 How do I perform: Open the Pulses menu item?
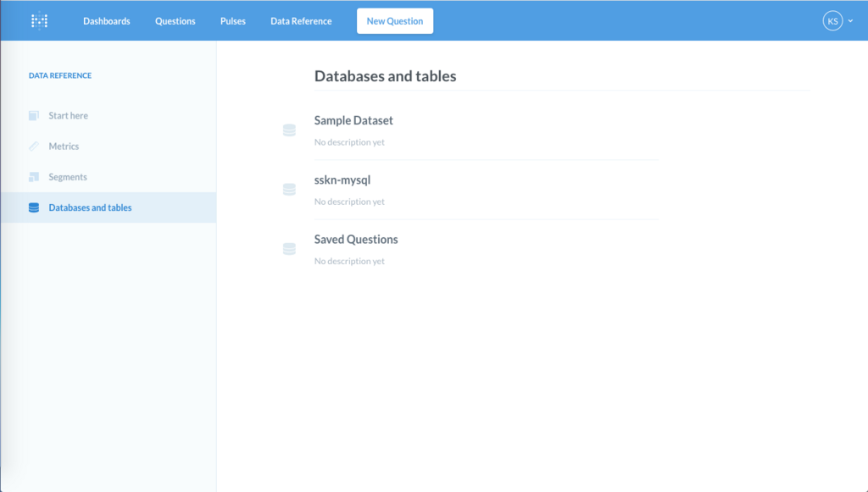233,21
